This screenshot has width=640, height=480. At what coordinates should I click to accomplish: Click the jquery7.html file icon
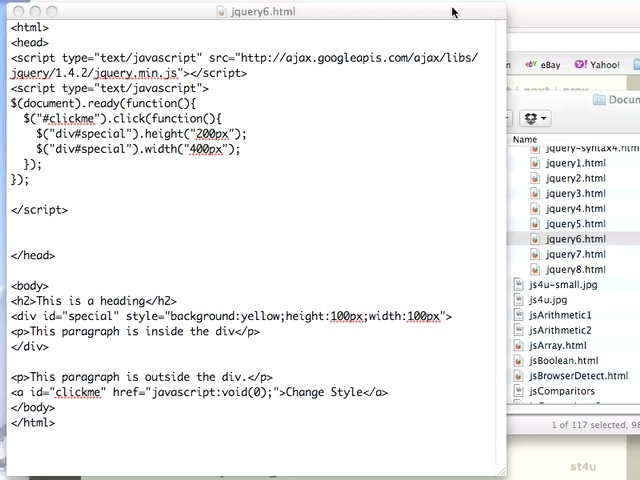coord(535,254)
